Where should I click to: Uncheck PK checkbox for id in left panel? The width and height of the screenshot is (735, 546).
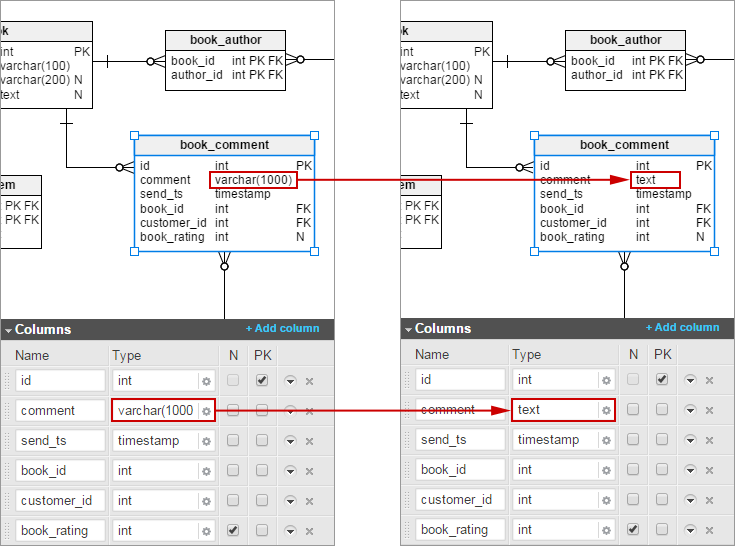pos(262,380)
